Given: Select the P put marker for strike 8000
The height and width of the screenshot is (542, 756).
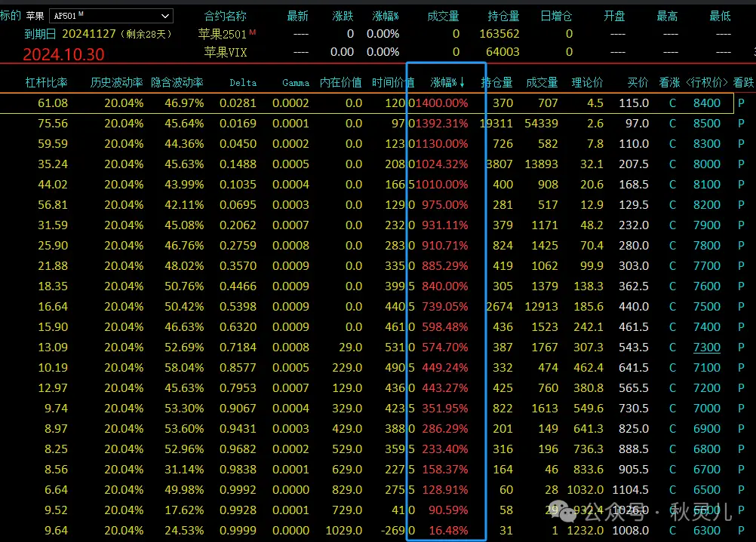Looking at the screenshot, I should pyautogui.click(x=741, y=164).
